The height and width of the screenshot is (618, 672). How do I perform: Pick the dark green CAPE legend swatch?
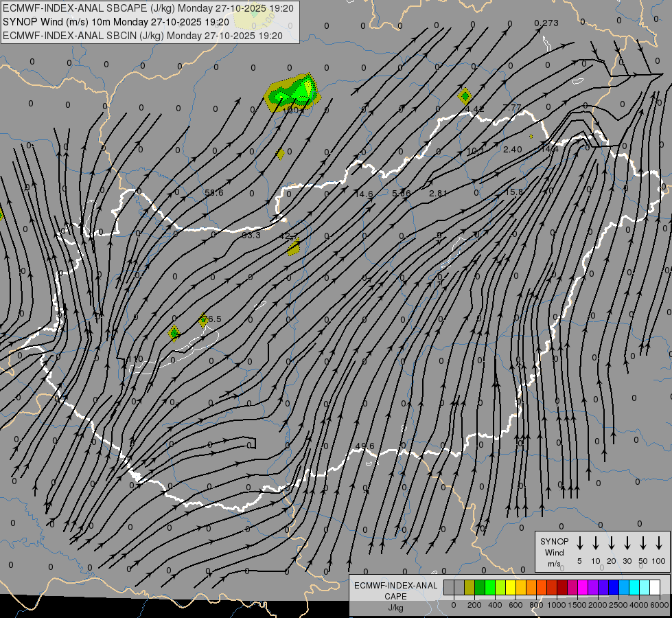click(480, 588)
